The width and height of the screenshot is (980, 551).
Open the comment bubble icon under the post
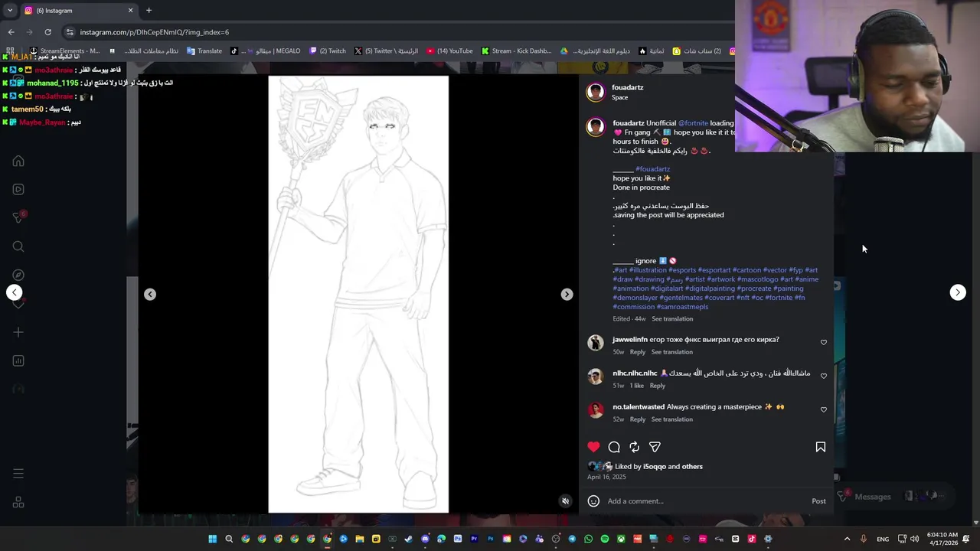[x=614, y=447]
